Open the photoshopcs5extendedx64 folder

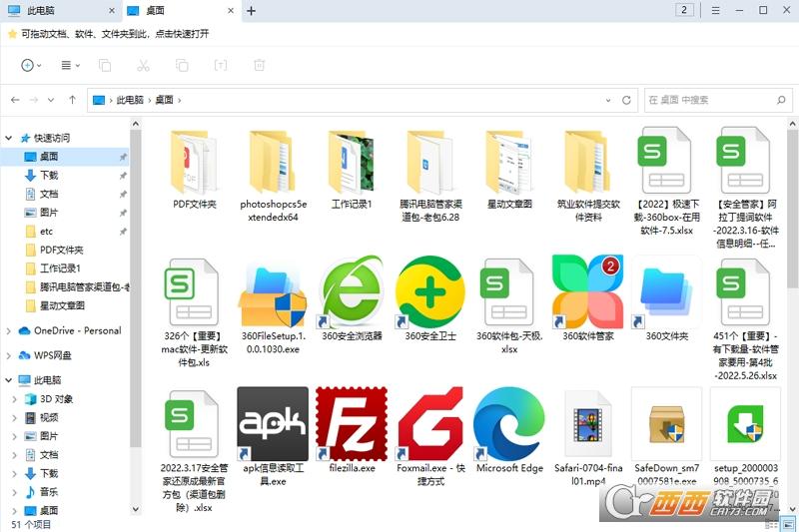[x=273, y=162]
